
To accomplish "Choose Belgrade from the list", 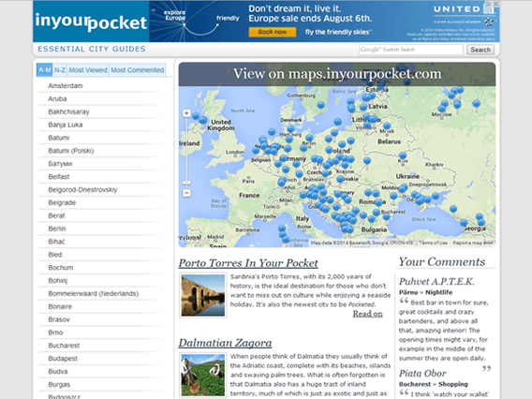I will click(x=62, y=202).
